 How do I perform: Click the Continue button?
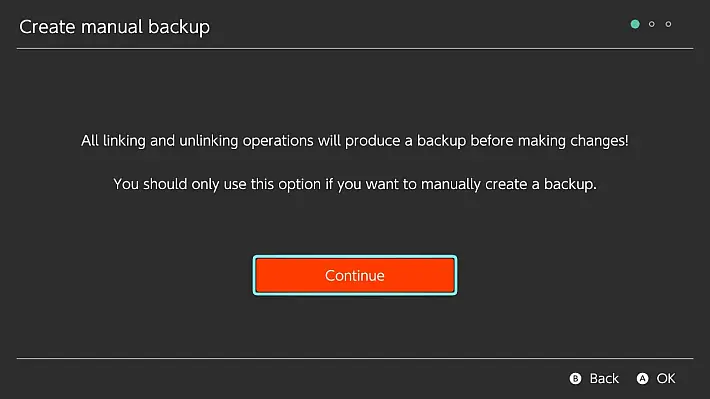click(x=355, y=275)
